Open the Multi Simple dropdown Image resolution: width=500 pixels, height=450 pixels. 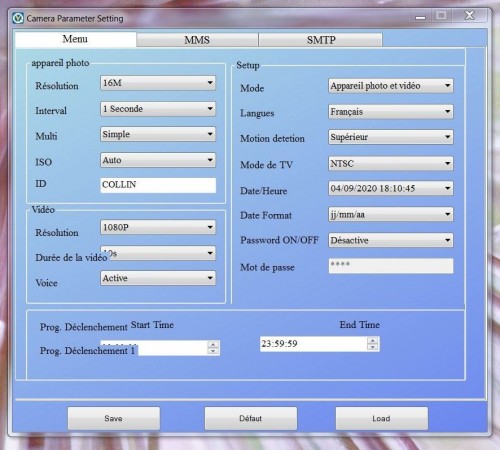click(158, 134)
